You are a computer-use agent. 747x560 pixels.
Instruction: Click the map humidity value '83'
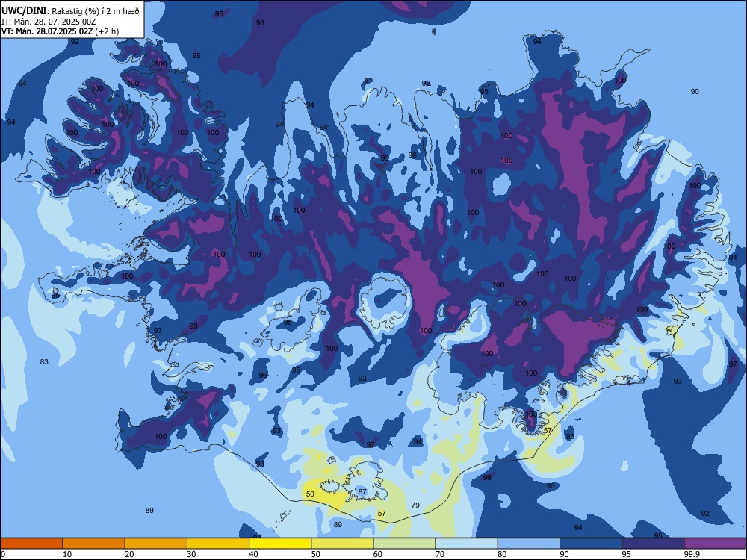click(44, 362)
